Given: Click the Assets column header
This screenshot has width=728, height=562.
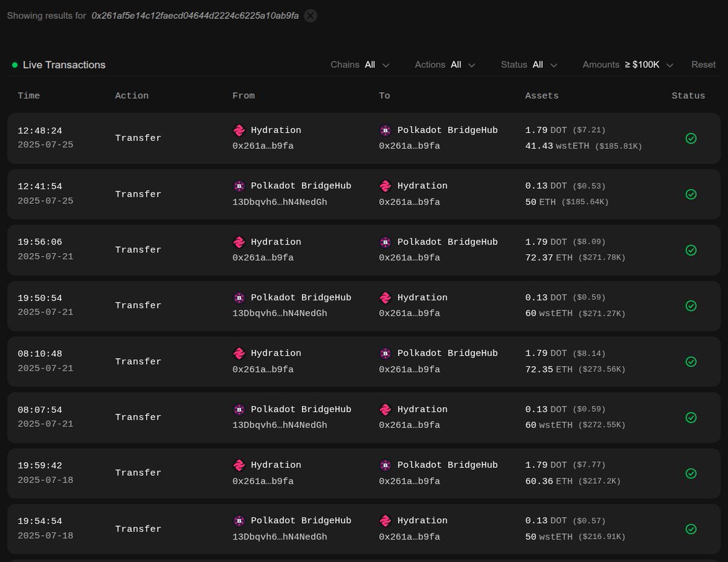Looking at the screenshot, I should click(542, 96).
